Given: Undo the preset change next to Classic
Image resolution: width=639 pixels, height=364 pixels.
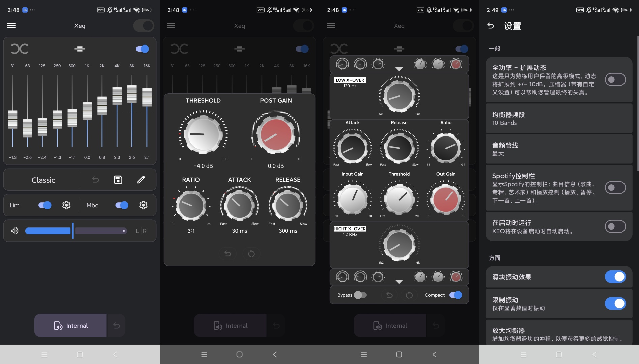Looking at the screenshot, I should (96, 180).
